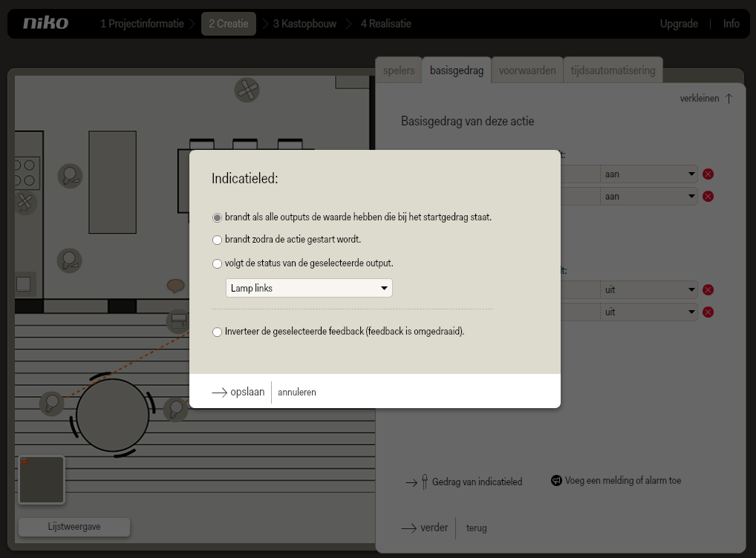Delete the first 'uit' output row
756x558 pixels.
coord(708,289)
